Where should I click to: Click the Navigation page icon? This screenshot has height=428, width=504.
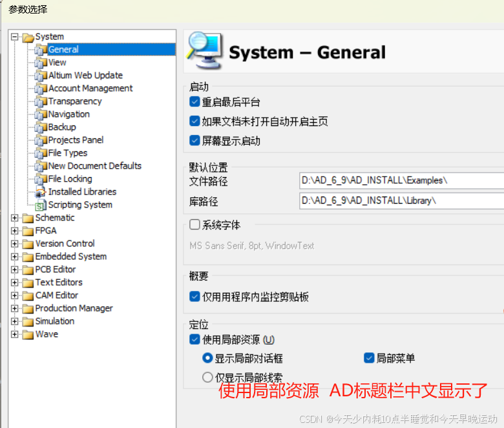pos(41,114)
